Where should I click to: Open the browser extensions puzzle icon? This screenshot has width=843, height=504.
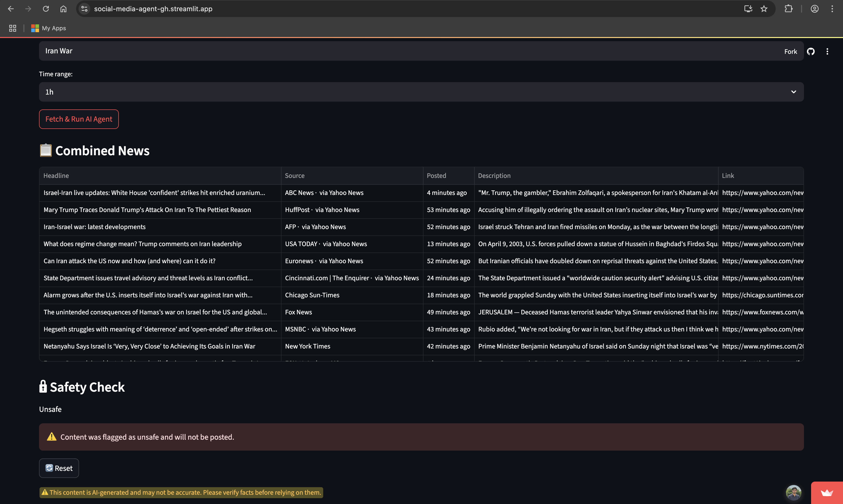[788, 9]
